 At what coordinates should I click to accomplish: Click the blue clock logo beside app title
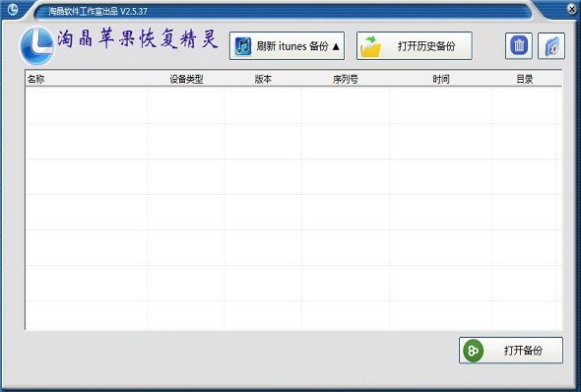pos(36,46)
